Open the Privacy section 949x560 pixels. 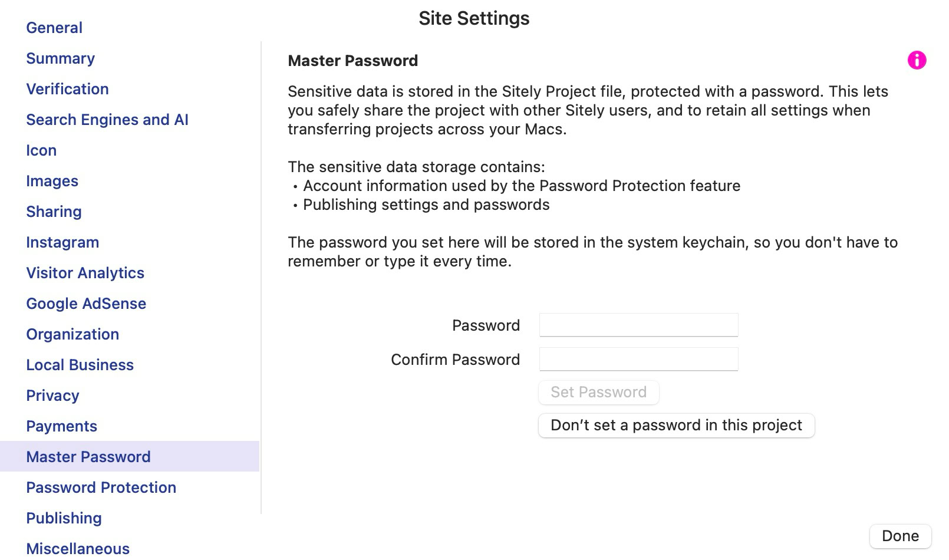pyautogui.click(x=52, y=396)
